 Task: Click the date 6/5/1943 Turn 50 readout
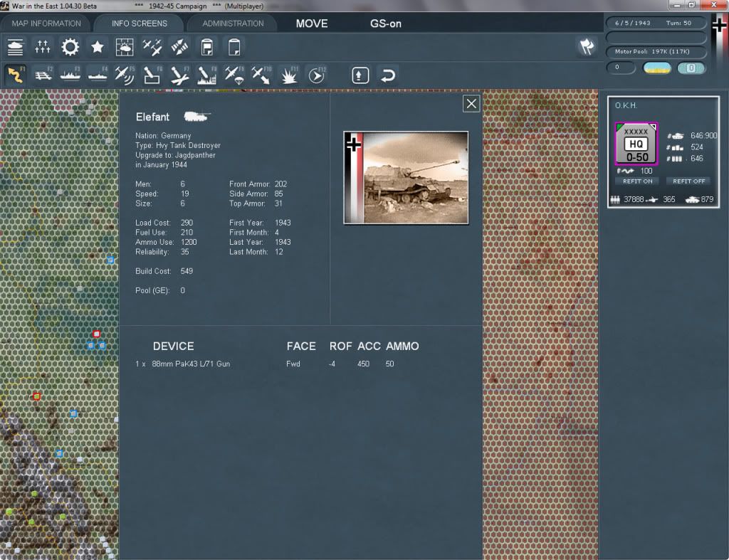[655, 23]
